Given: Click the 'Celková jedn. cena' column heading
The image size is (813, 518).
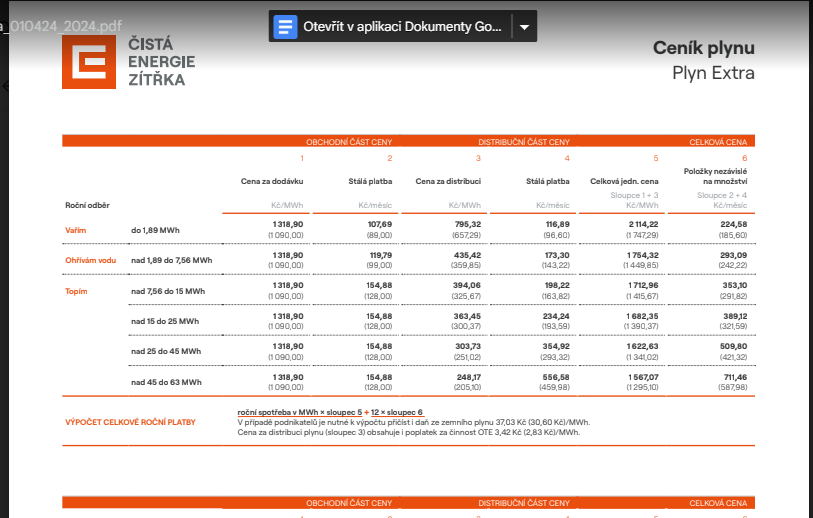Looking at the screenshot, I should (624, 182).
